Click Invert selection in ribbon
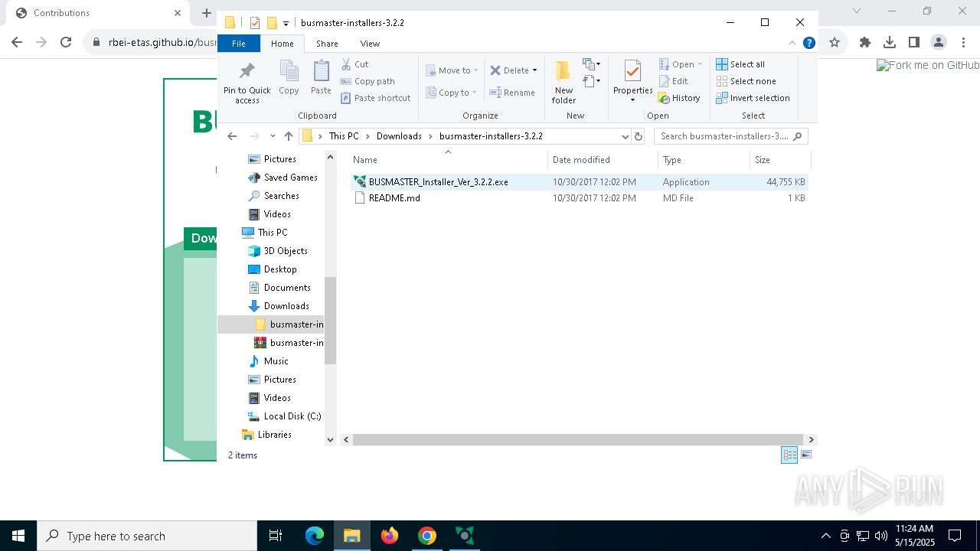Screen dimensions: 980x551 click(753, 98)
